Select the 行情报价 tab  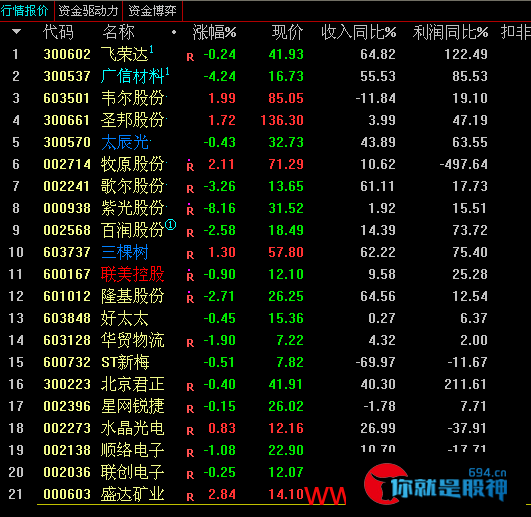click(x=24, y=11)
